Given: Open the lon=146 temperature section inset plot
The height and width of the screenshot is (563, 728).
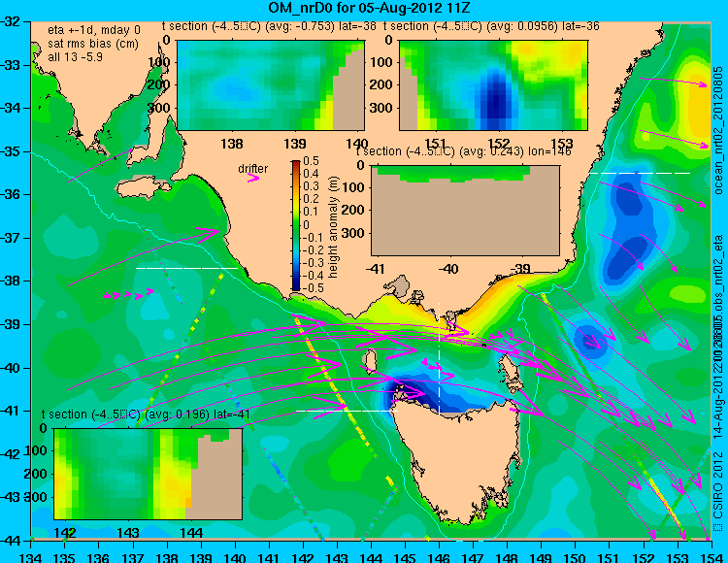Looking at the screenshot, I should pos(465,211).
